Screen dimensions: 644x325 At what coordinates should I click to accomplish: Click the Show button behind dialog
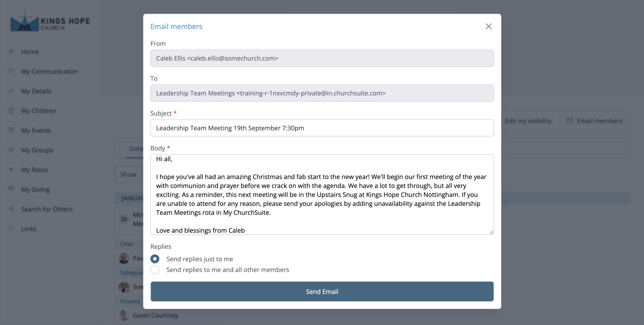(x=128, y=174)
